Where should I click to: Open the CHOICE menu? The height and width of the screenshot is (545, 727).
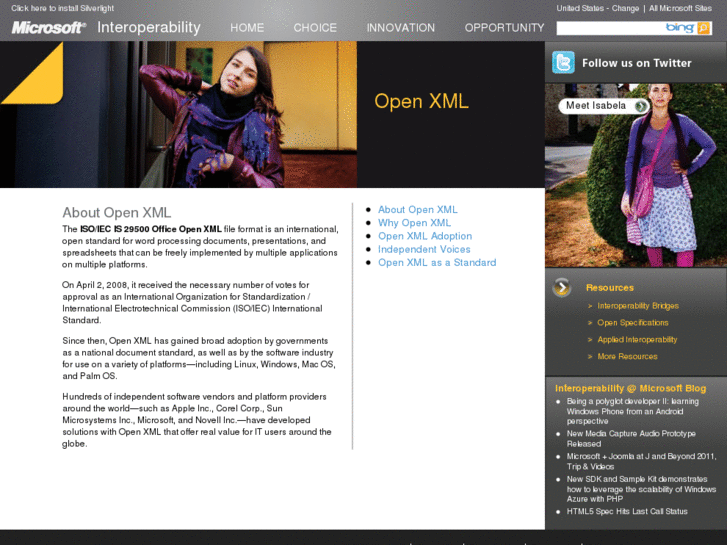tap(315, 28)
